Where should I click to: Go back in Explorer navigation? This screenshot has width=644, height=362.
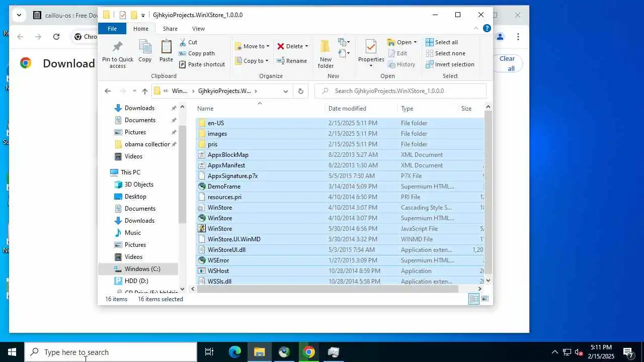(108, 91)
